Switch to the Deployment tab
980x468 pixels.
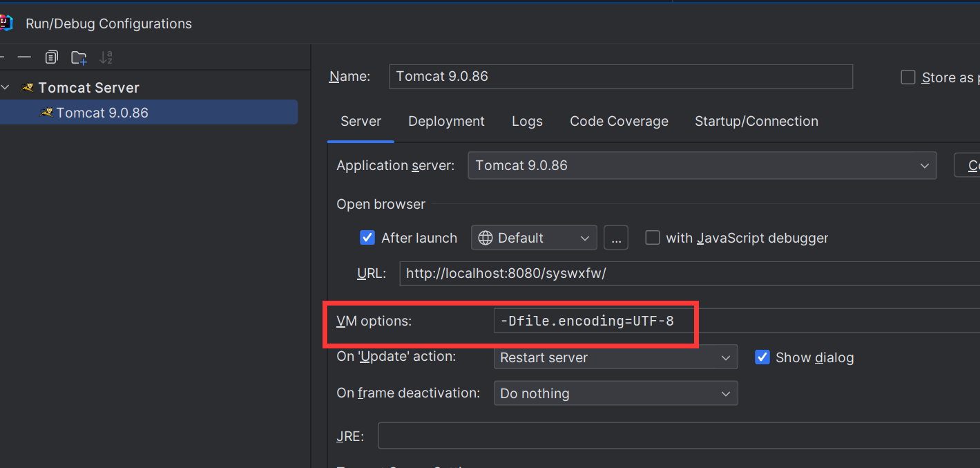tap(446, 121)
